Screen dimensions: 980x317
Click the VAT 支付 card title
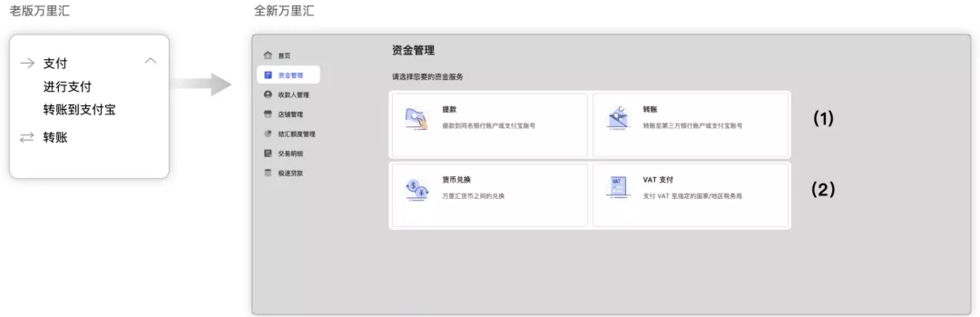(x=658, y=180)
